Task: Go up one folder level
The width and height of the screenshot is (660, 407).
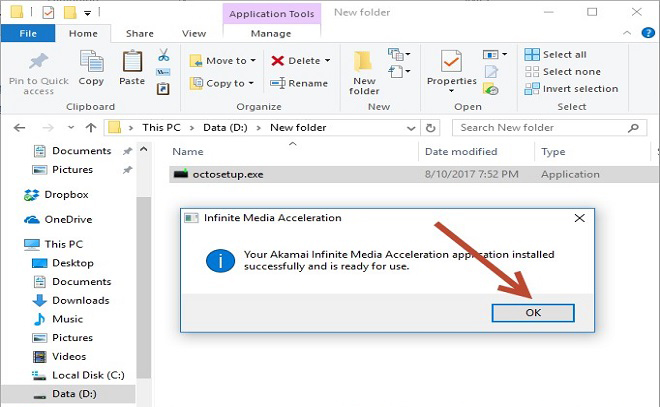Action: point(91,128)
